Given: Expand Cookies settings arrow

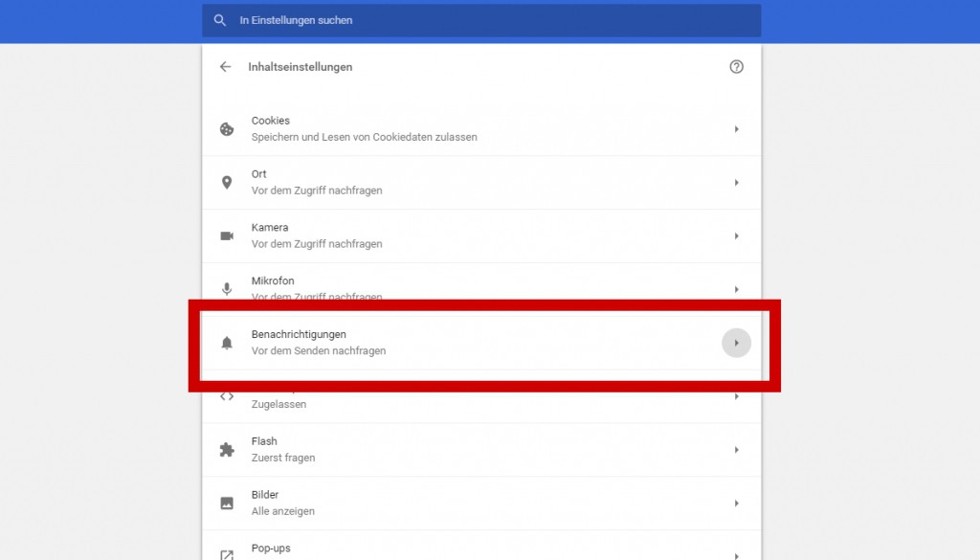Looking at the screenshot, I should pyautogui.click(x=736, y=129).
